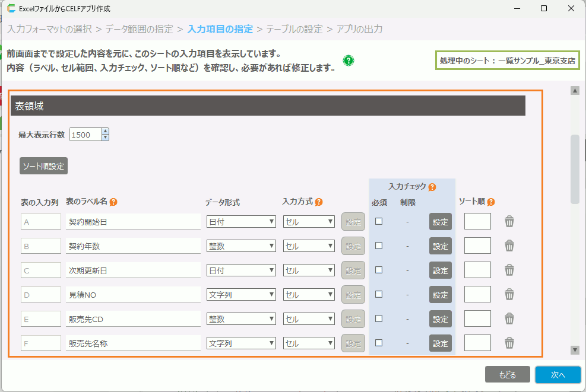Delete the 次期更新日 row with trash icon
This screenshot has width=586, height=392.
click(x=509, y=270)
